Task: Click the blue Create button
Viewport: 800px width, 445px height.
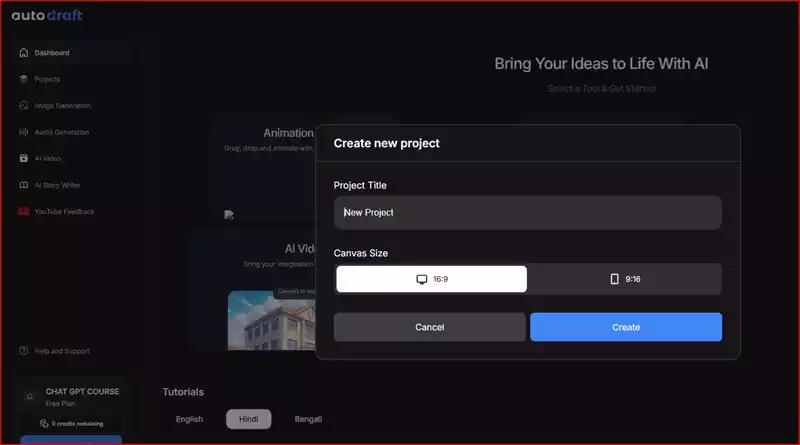Action: [626, 327]
